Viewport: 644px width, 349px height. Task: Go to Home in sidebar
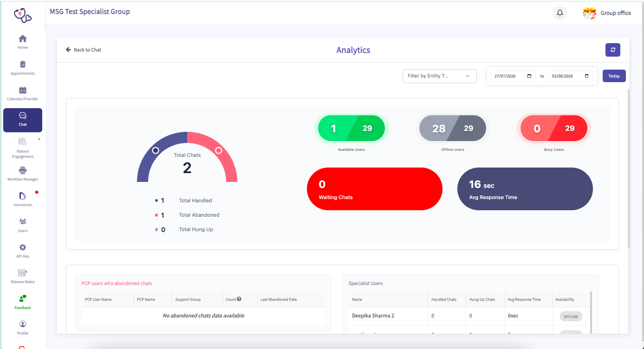coord(23,42)
